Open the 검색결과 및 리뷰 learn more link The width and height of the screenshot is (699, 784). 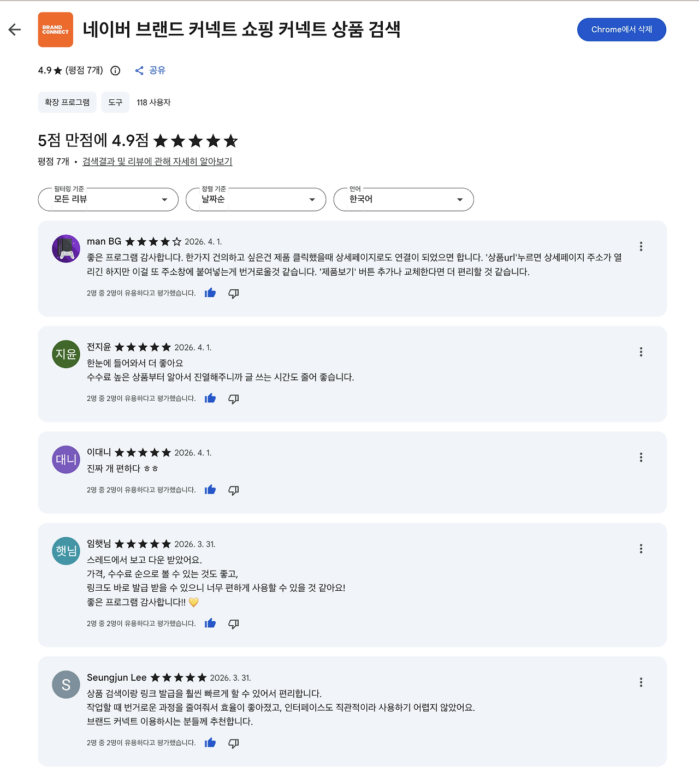(x=157, y=162)
